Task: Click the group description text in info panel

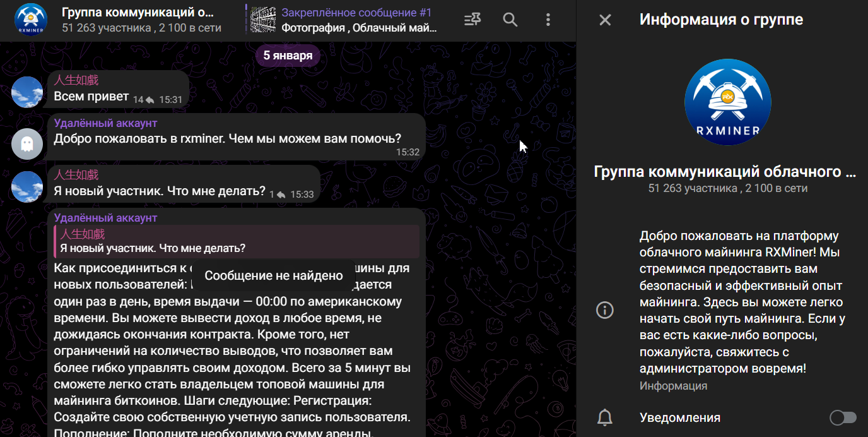Action: (742, 302)
